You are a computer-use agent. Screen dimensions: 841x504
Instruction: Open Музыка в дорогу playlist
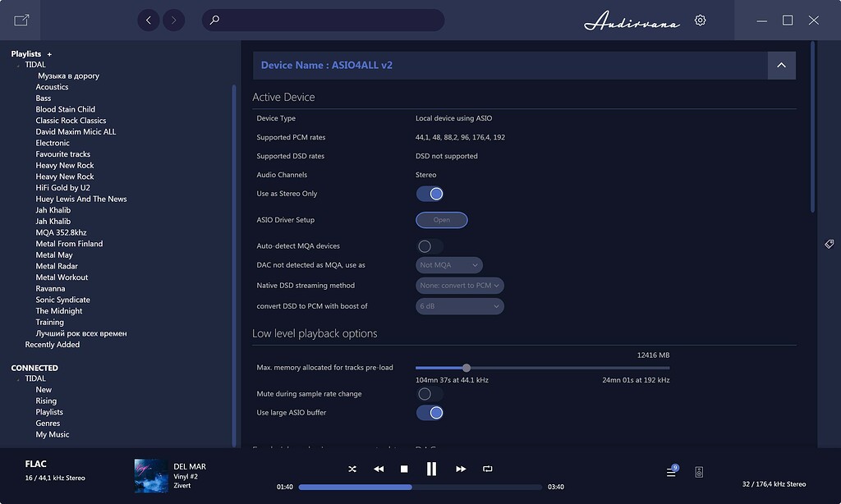(69, 76)
